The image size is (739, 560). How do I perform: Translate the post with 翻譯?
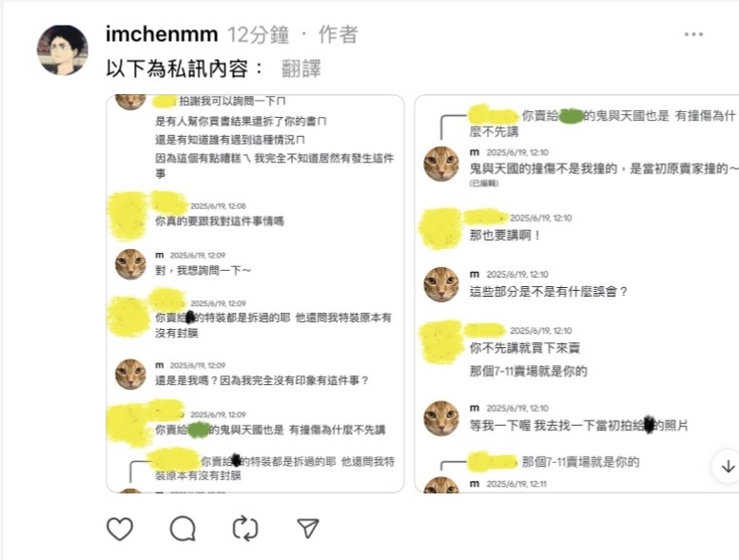pyautogui.click(x=301, y=68)
